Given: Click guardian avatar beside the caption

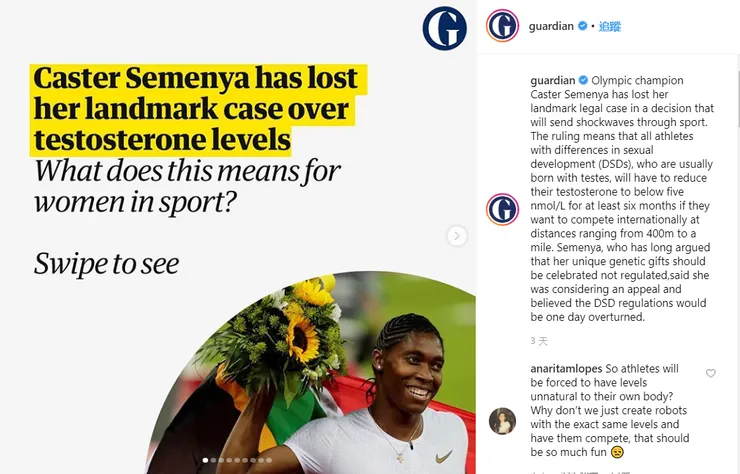Looking at the screenshot, I should click(503, 209).
